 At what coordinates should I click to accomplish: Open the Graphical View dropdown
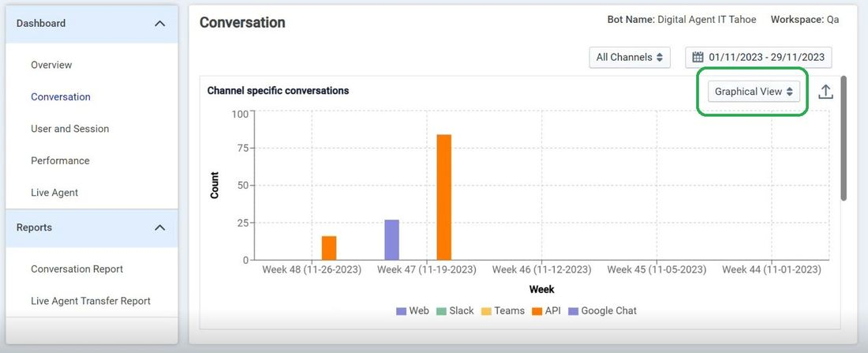pos(754,92)
